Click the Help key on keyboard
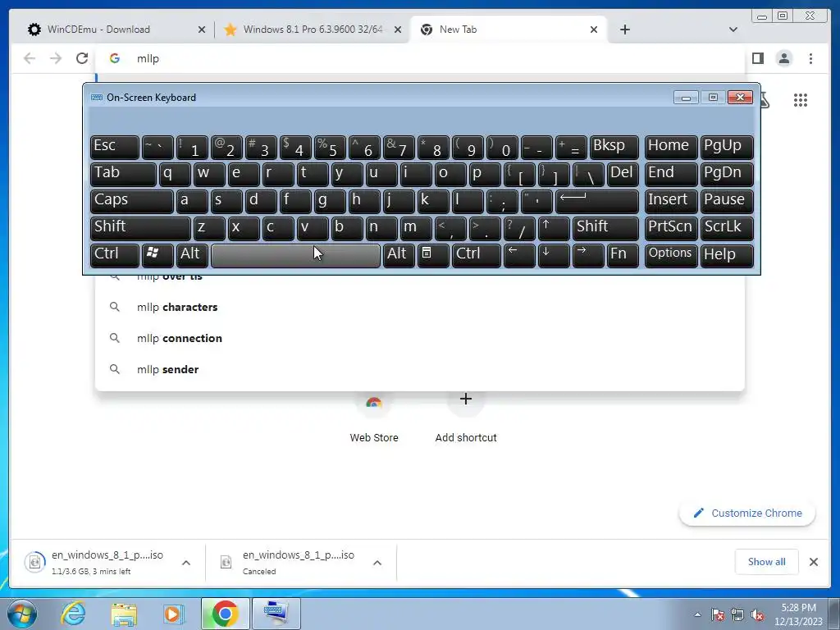 pyautogui.click(x=727, y=255)
